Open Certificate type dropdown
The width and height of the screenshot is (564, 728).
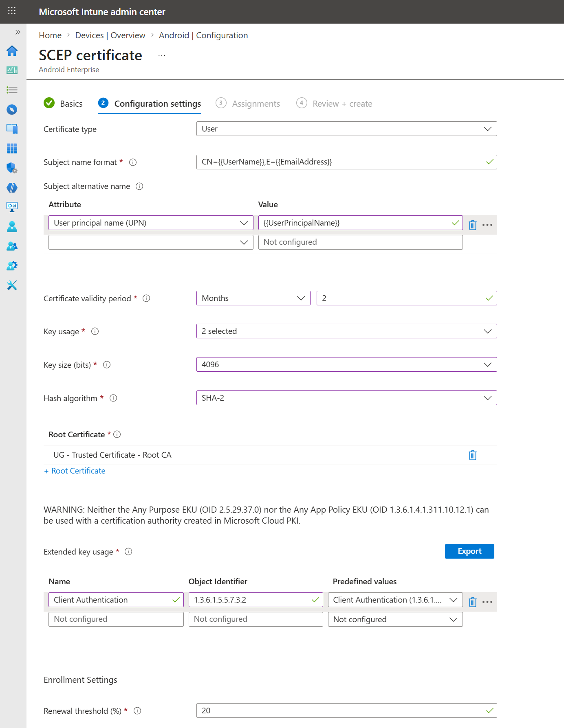[346, 129]
